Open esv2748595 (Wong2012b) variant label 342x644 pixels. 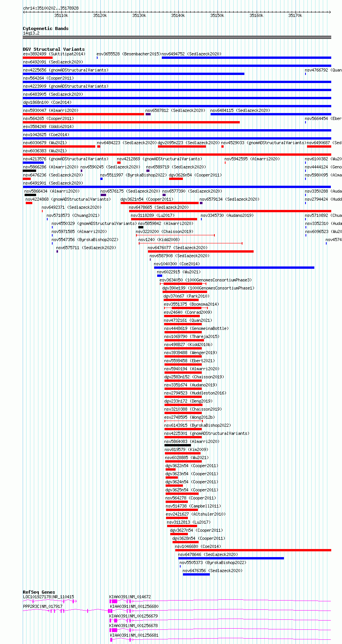tap(189, 417)
